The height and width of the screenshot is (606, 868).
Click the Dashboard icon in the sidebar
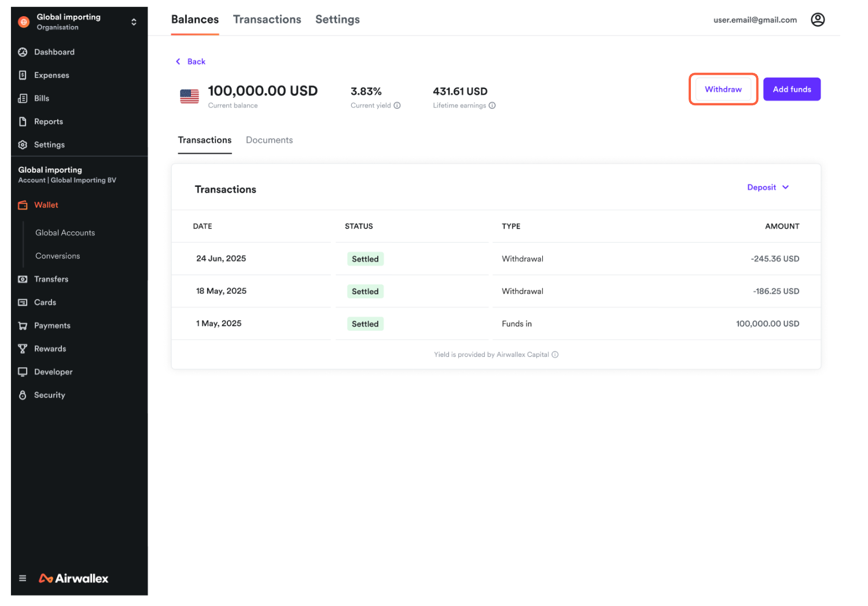coord(23,52)
